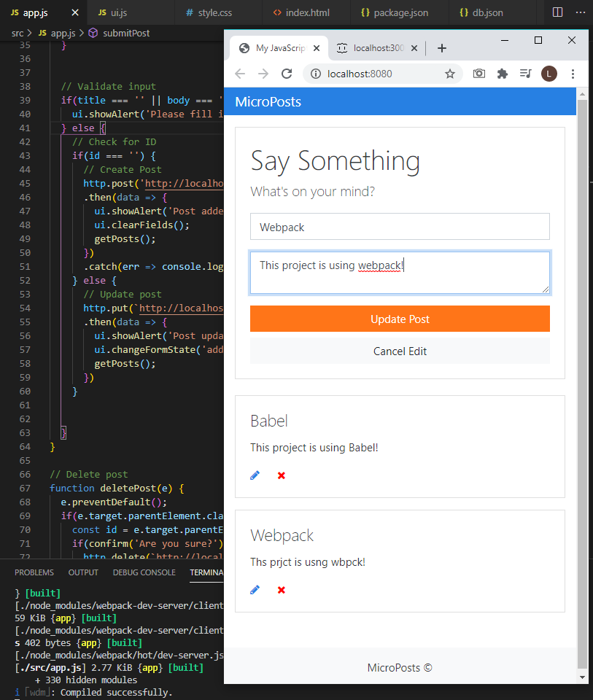Split the VS Code editor
The width and height of the screenshot is (593, 700).
558,12
